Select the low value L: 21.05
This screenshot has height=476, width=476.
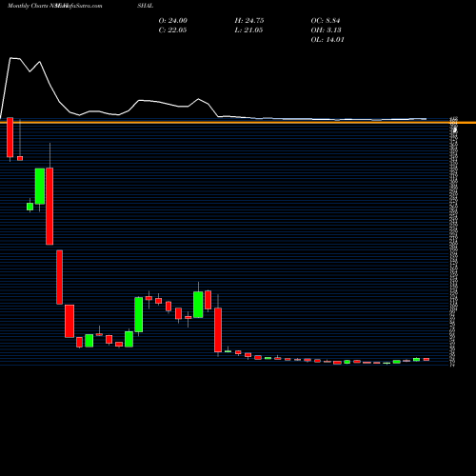[248, 30]
